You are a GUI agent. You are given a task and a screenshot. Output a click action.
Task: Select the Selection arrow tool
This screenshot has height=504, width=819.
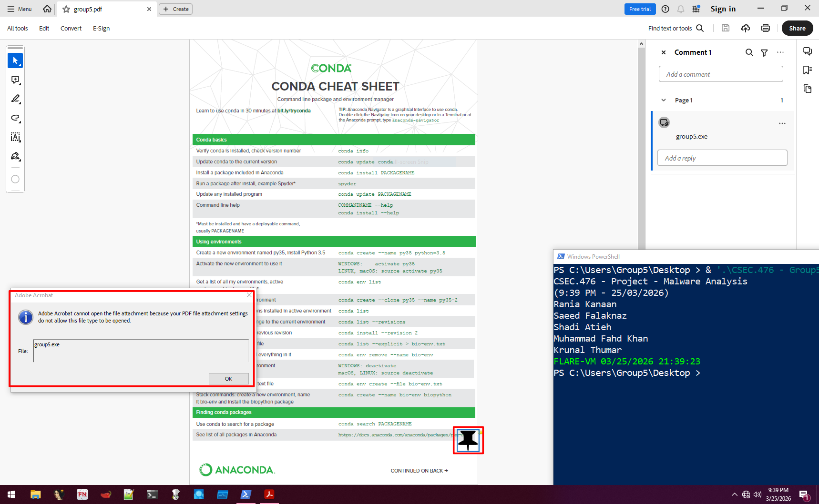[x=15, y=60]
